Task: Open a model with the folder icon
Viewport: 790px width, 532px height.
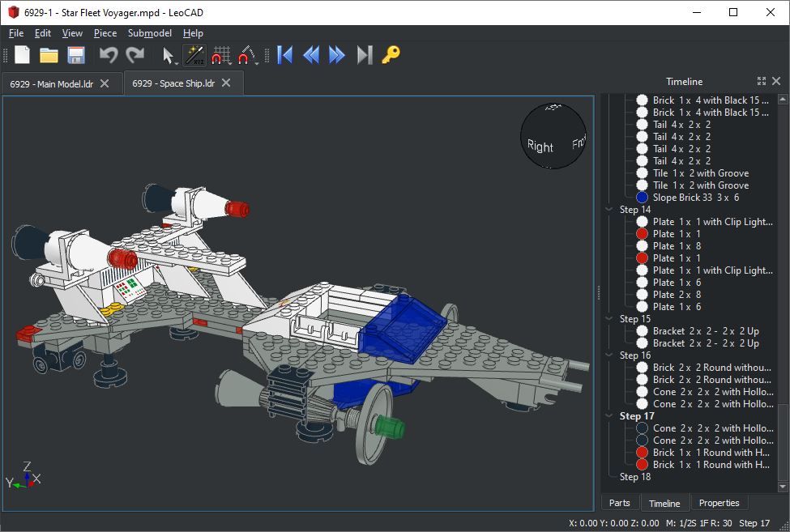Action: click(49, 55)
